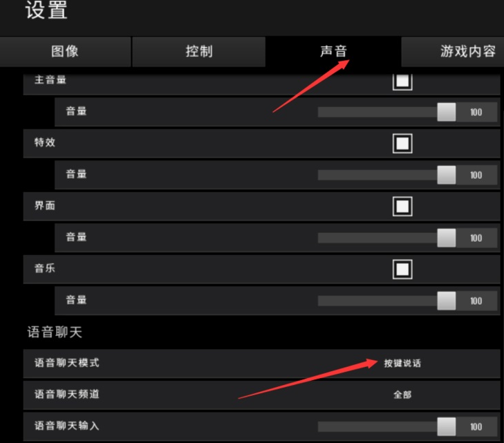504x443 pixels.
Task: Click the 语音聊天模式 row label
Action: tap(67, 363)
